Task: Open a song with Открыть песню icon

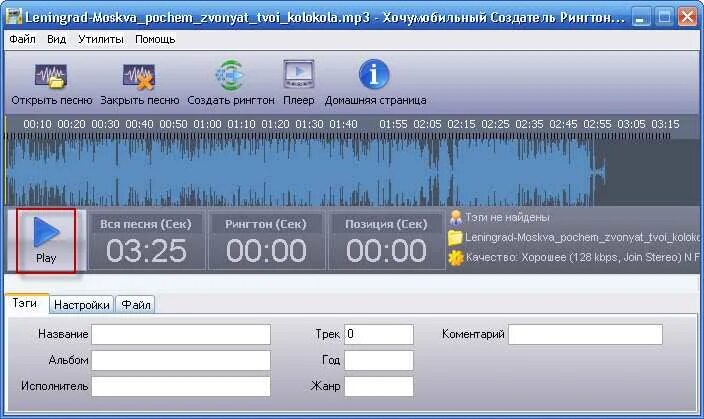Action: pyautogui.click(x=51, y=76)
